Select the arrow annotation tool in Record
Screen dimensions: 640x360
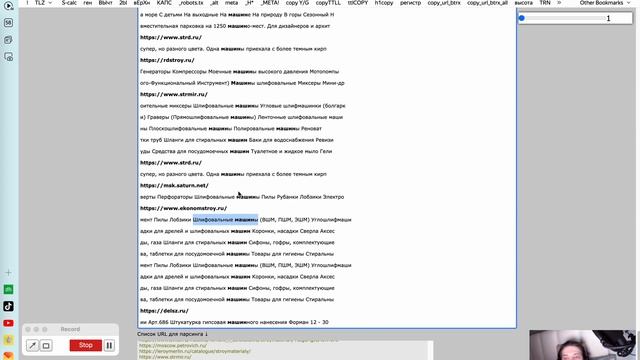pyautogui.click(x=32, y=345)
